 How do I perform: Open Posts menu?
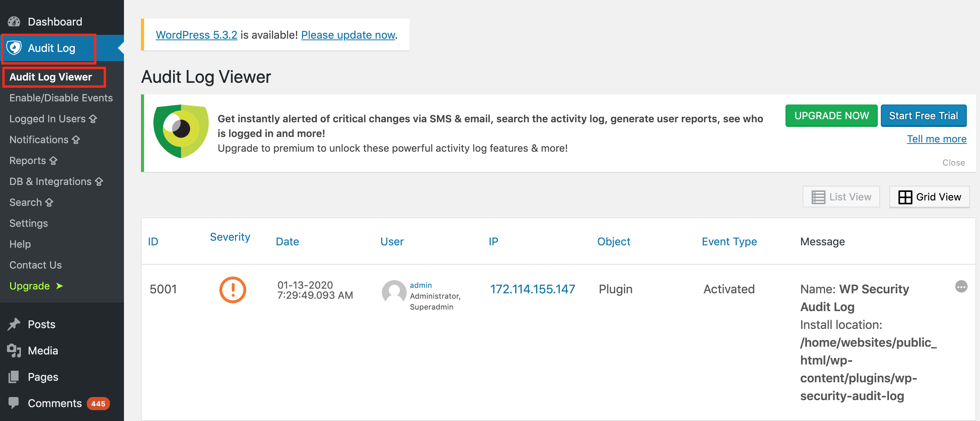click(42, 324)
